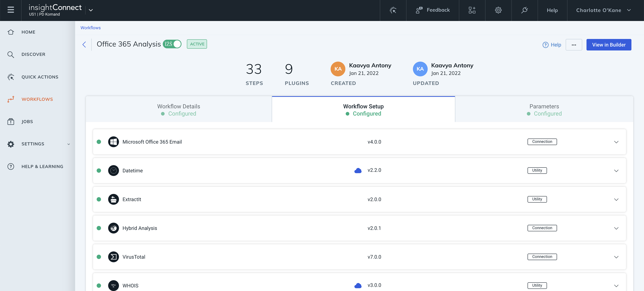Click the Hybrid Analysis plugin name
644x291 pixels.
coord(140,228)
